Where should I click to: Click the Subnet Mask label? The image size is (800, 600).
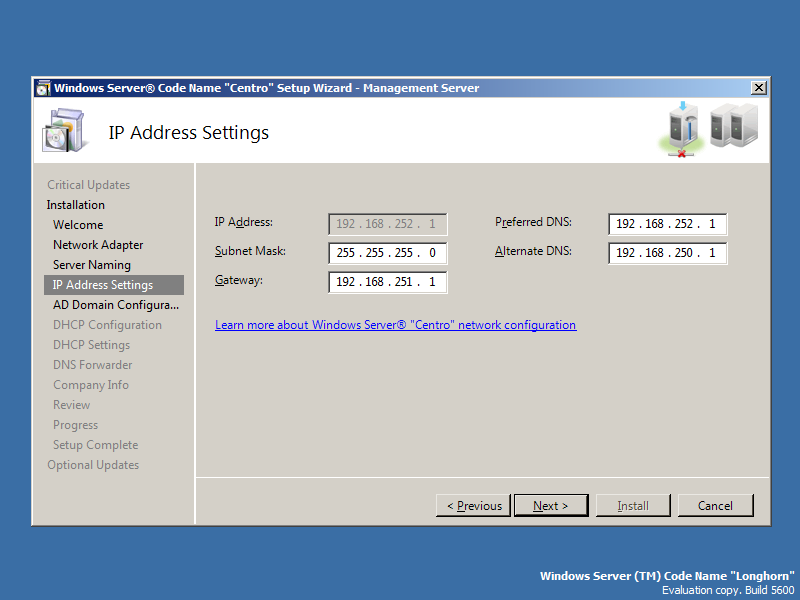250,251
